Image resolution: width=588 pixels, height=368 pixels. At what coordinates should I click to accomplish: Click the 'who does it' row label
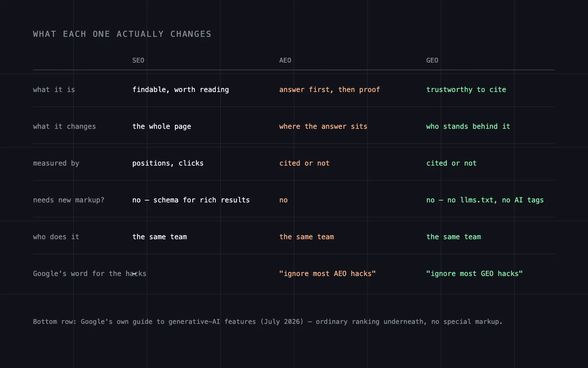coord(56,237)
